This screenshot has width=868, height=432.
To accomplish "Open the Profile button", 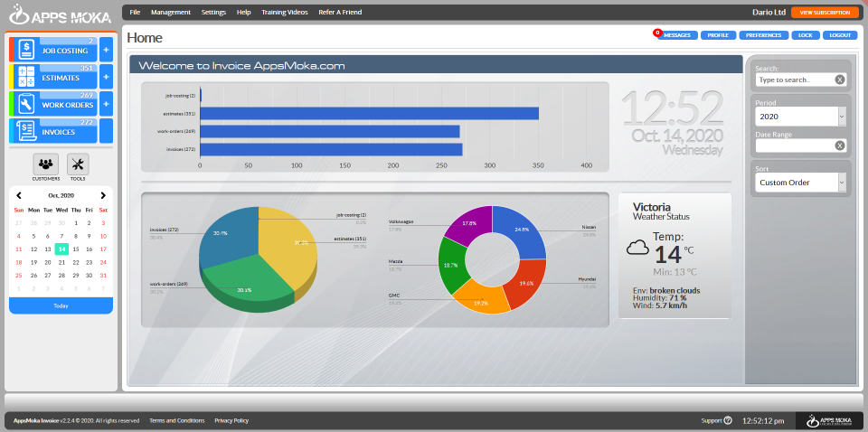I will [x=718, y=35].
